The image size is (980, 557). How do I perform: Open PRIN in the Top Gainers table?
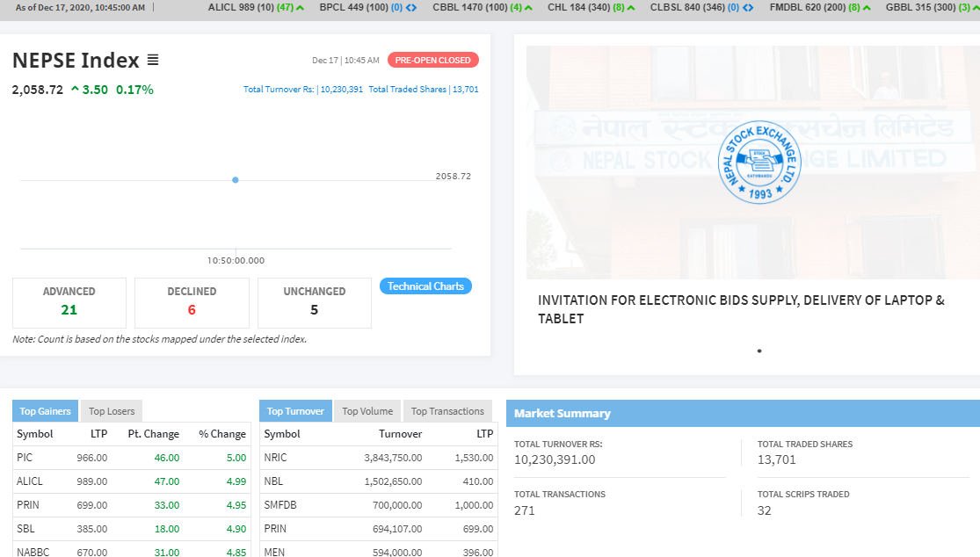(28, 505)
